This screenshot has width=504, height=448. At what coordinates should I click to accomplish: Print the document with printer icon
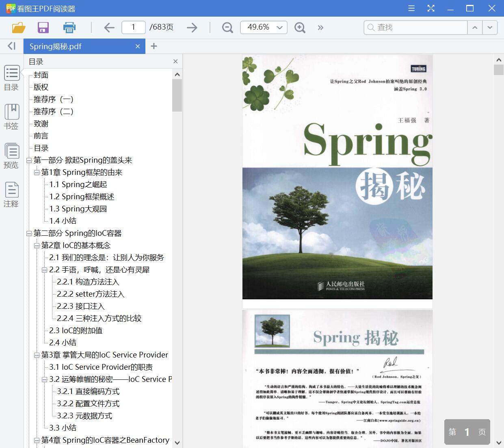[69, 27]
